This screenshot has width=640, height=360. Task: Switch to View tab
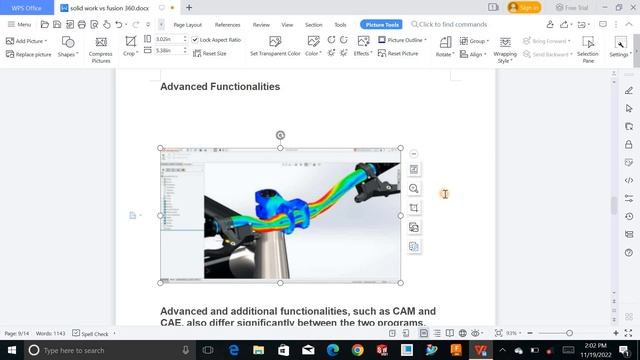click(287, 25)
